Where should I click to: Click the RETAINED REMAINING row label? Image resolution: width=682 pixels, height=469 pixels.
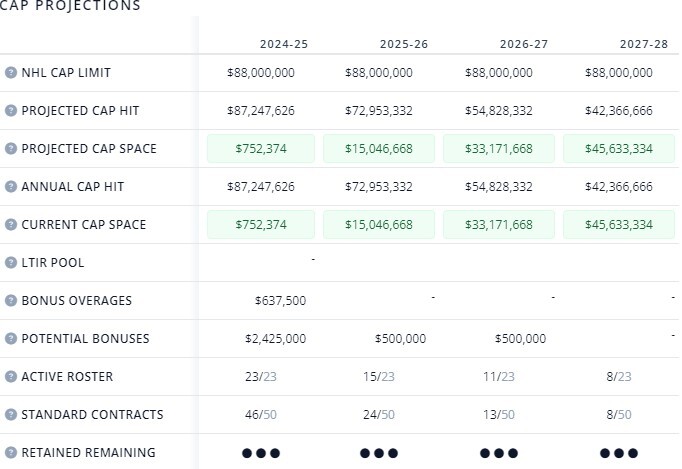click(88, 452)
